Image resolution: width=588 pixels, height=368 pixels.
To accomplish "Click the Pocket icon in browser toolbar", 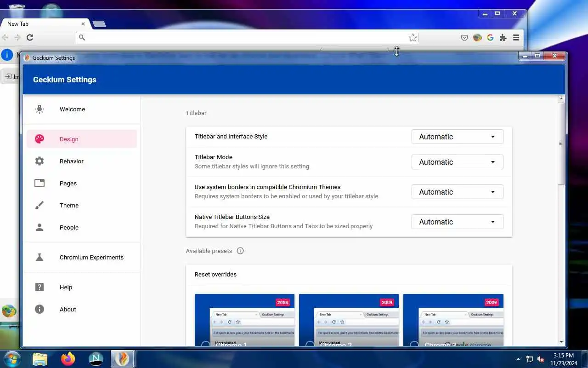I will coord(464,38).
